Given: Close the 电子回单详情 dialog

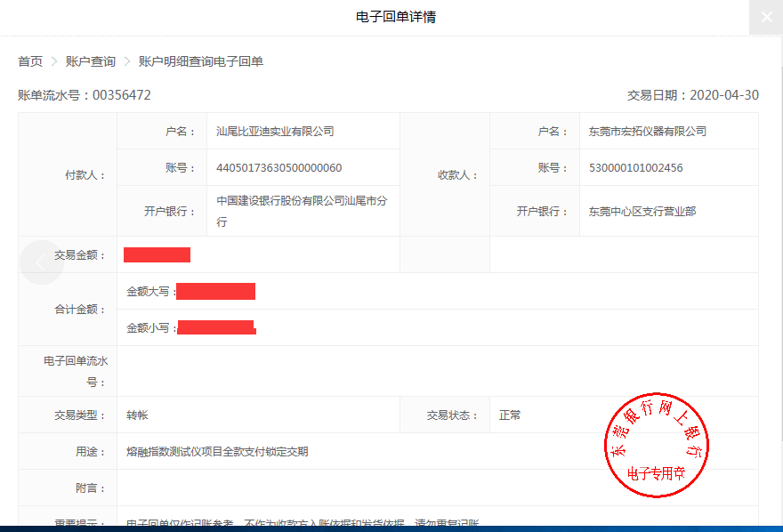Looking at the screenshot, I should click(765, 17).
